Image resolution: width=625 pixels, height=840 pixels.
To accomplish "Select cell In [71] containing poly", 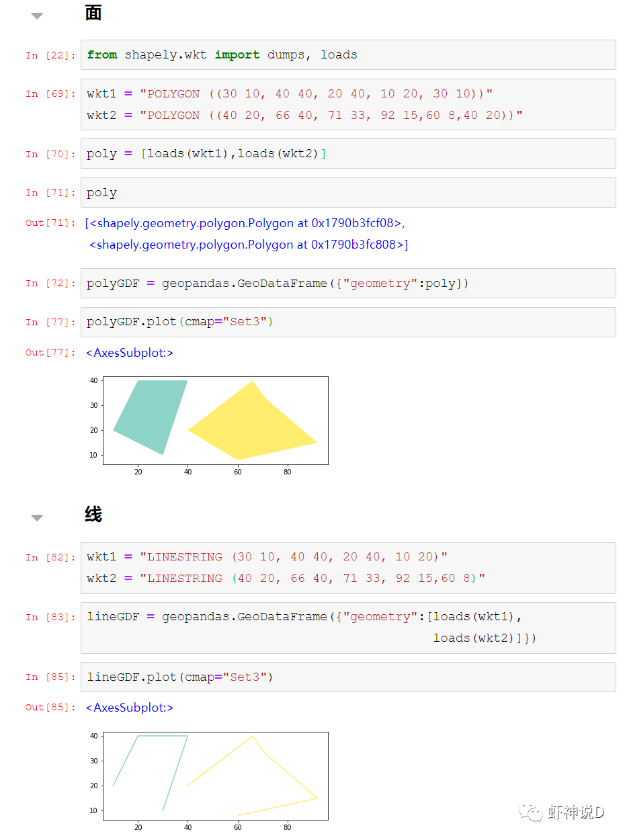I will pos(348,193).
